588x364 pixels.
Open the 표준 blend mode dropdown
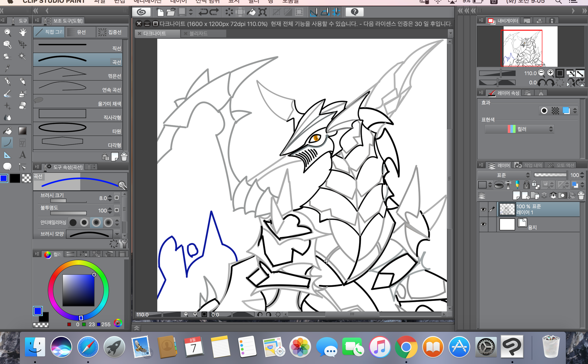504,175
